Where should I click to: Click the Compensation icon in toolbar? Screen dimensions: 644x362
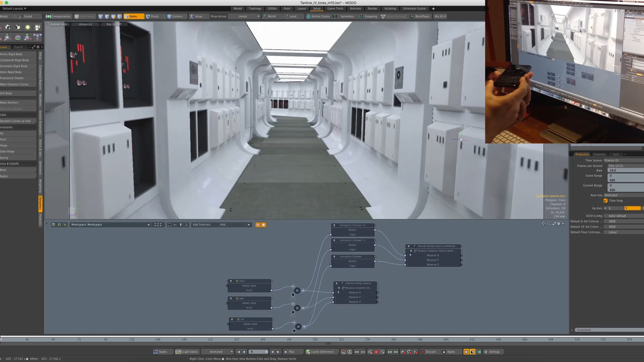click(x=48, y=16)
